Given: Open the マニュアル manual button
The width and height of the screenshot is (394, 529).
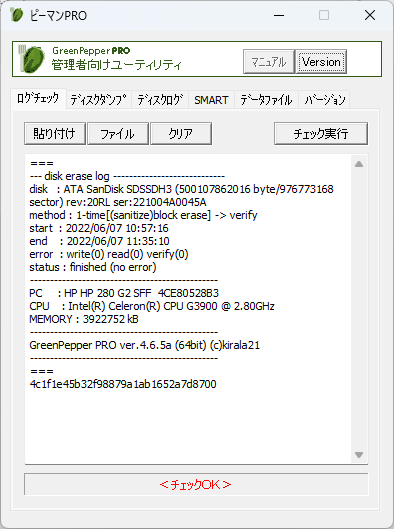Looking at the screenshot, I should (x=269, y=62).
